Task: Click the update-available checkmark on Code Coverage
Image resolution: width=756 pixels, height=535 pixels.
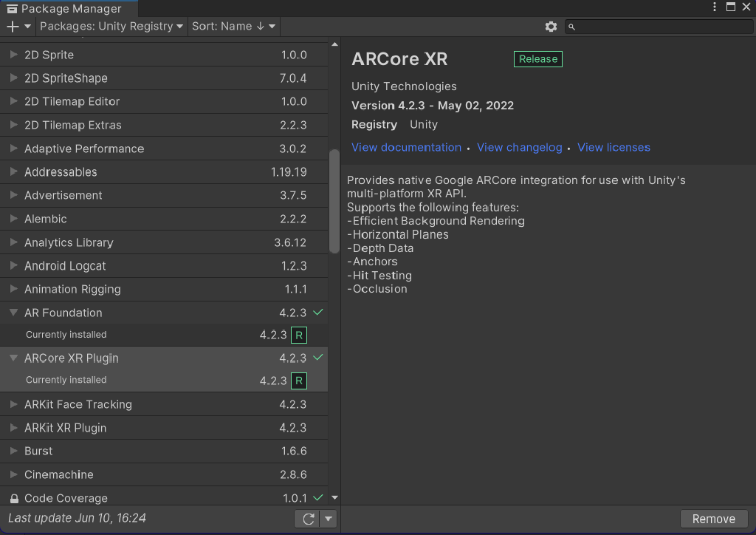Action: pos(318,497)
